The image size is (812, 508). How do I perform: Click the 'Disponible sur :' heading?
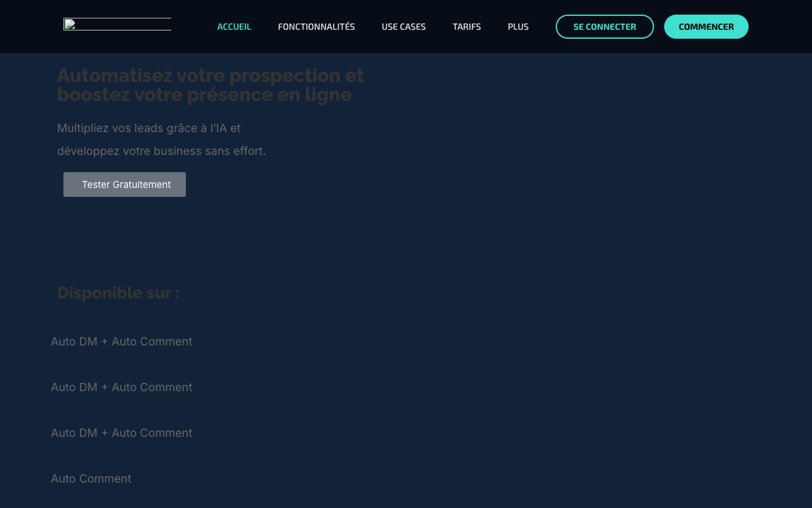(x=119, y=293)
